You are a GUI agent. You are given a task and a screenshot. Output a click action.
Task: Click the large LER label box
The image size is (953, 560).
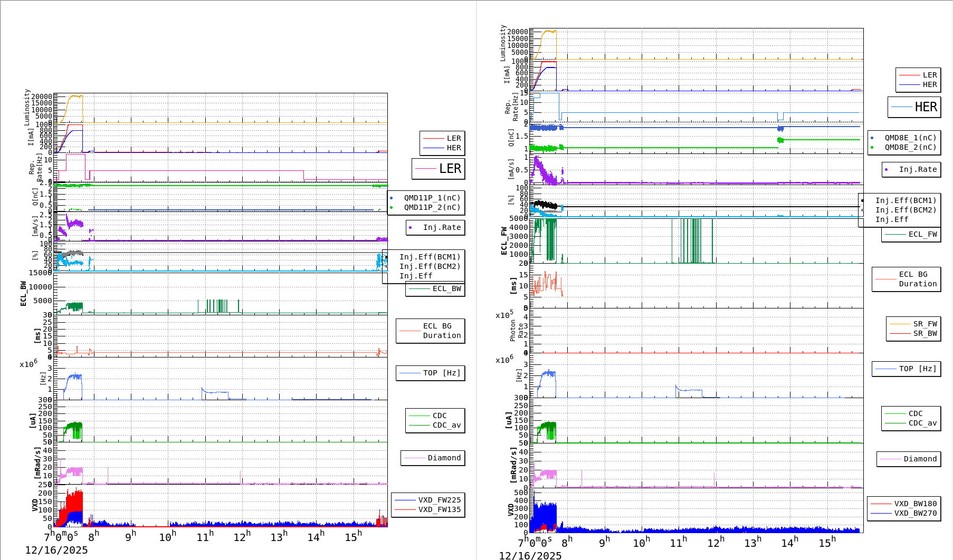[x=439, y=169]
